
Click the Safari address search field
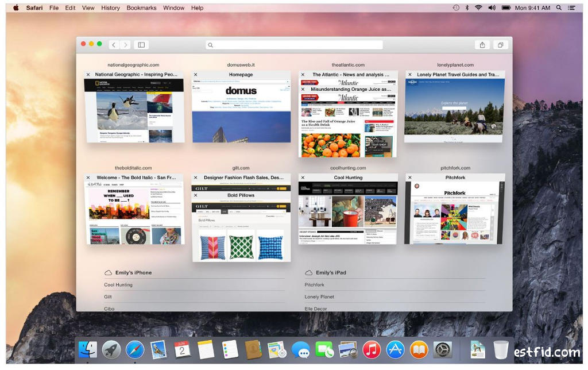[x=294, y=45]
